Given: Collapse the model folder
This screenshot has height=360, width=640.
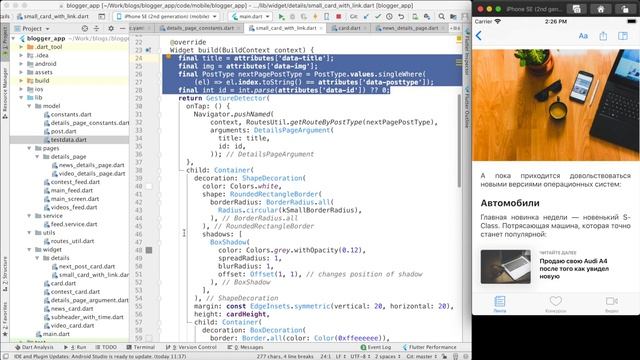Looking at the screenshot, I should (29, 106).
